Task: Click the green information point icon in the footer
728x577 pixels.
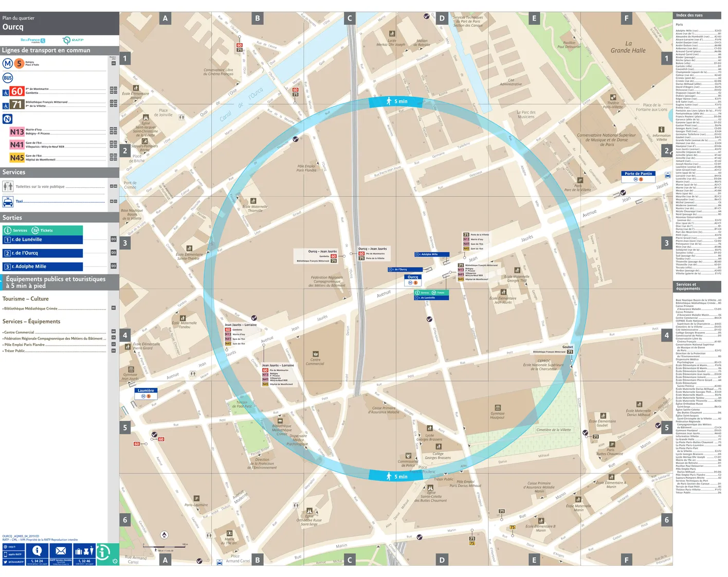Action: pos(104,552)
